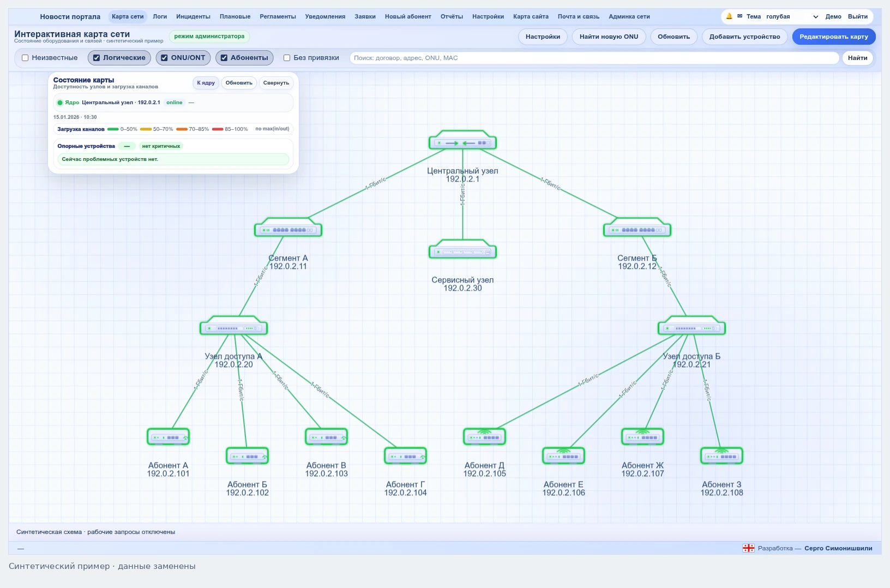Enable the Без привязки checkbox
890x588 pixels.
pyautogui.click(x=287, y=58)
